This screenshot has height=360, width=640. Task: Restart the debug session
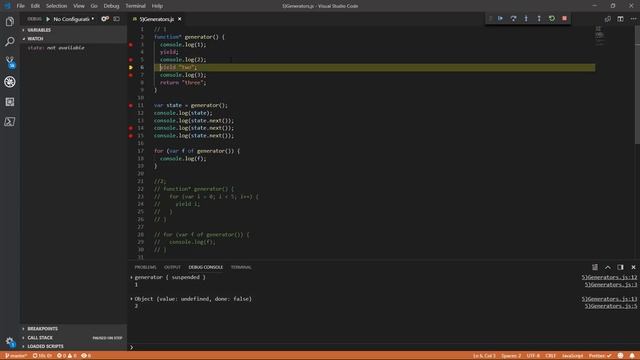coord(552,19)
